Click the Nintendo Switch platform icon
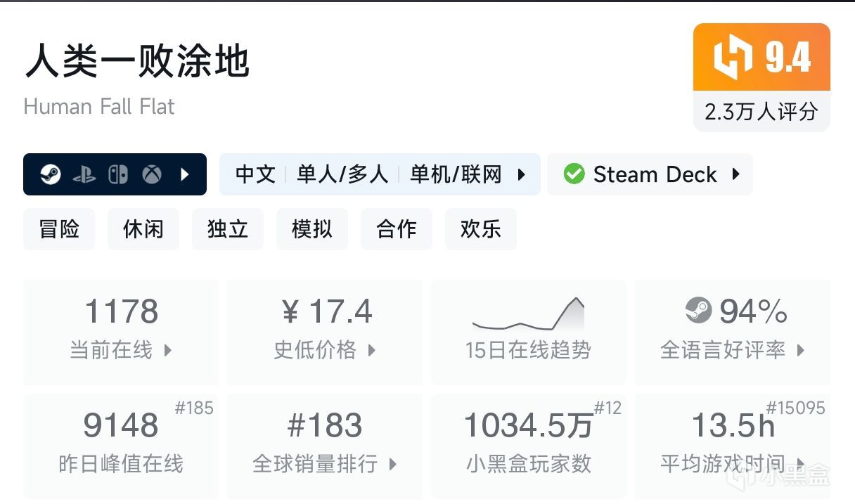 point(117,174)
